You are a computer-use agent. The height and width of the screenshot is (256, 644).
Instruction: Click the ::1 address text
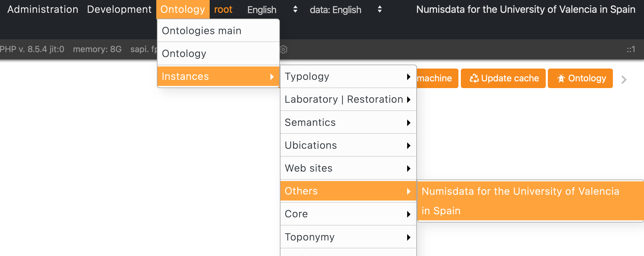(631, 49)
